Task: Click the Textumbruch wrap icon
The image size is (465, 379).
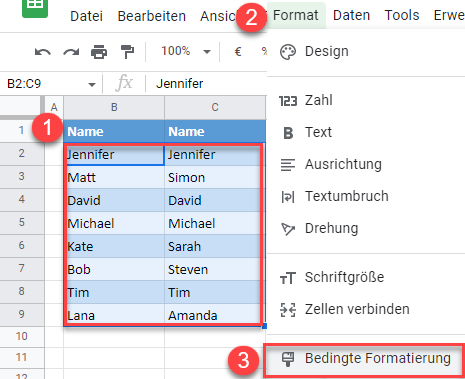Action: [x=288, y=197]
